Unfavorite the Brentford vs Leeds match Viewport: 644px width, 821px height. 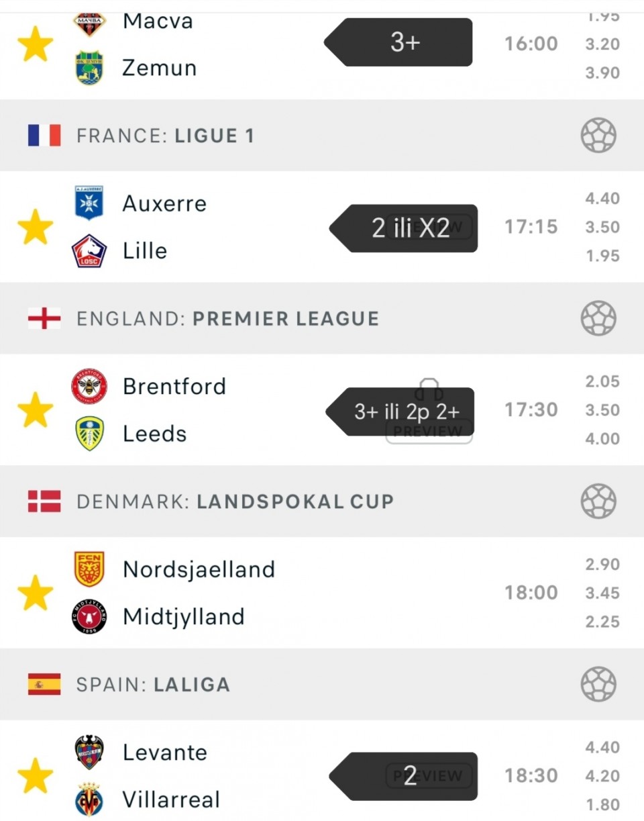tap(35, 410)
